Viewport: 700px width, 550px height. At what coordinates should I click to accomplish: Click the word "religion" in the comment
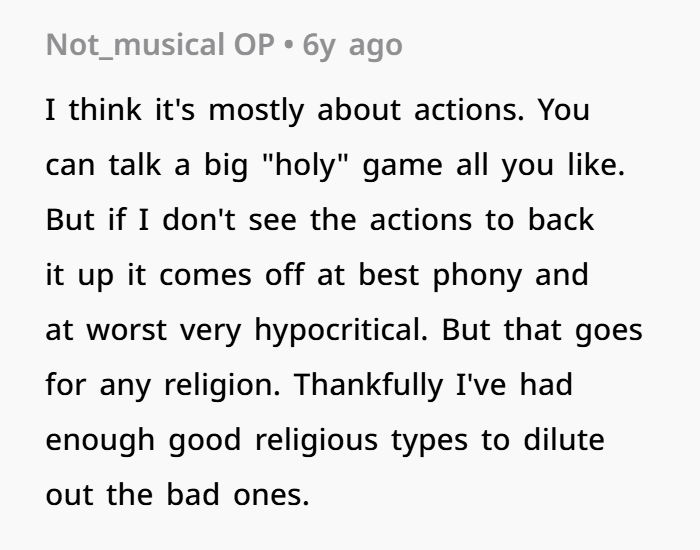click(222, 385)
